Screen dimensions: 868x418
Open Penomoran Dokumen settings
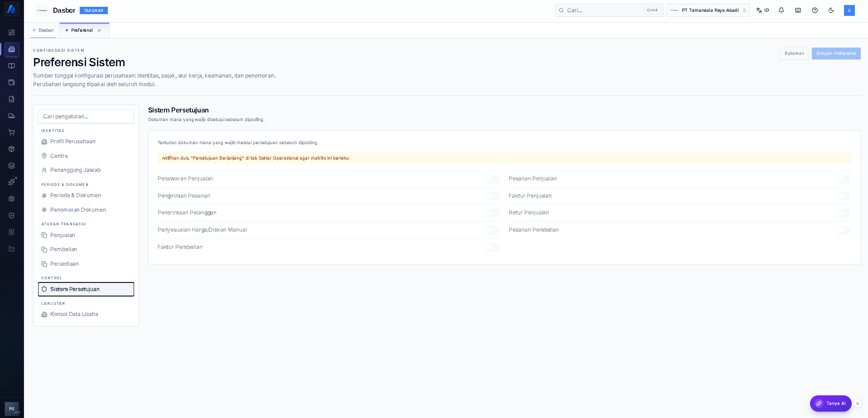86,210
